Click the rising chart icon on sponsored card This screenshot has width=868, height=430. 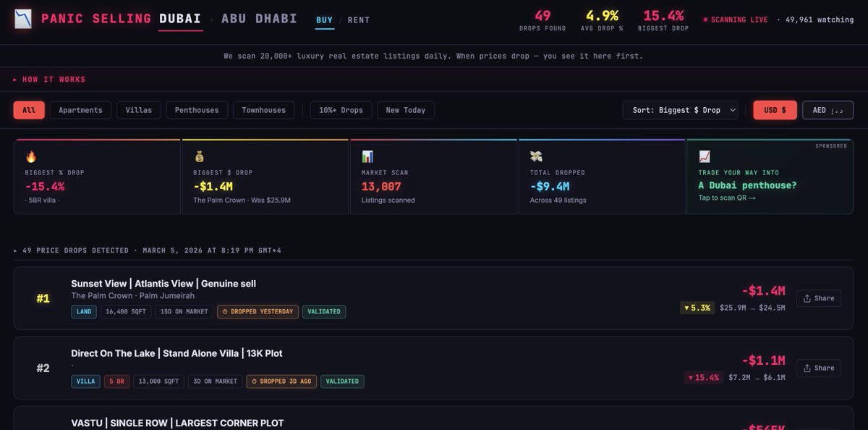(705, 156)
